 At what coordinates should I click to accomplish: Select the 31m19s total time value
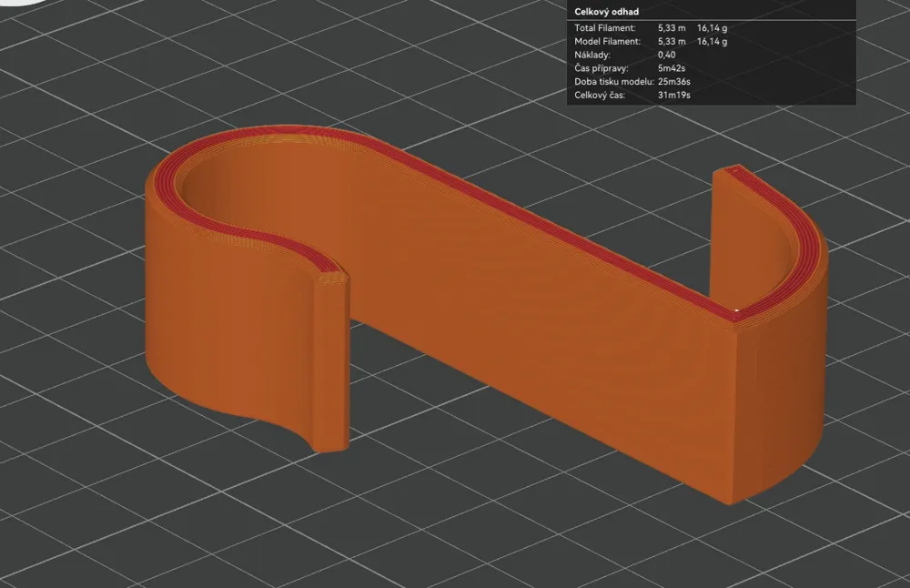[x=673, y=96]
